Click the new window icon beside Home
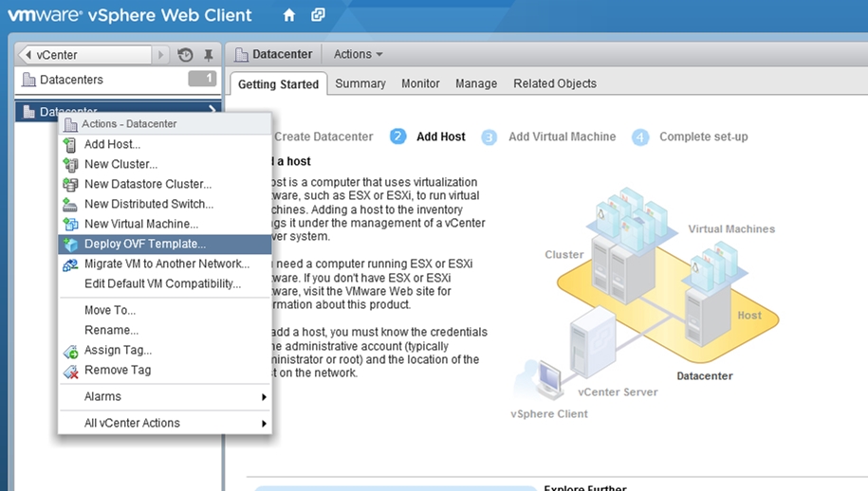The width and height of the screenshot is (868, 491). coord(318,15)
